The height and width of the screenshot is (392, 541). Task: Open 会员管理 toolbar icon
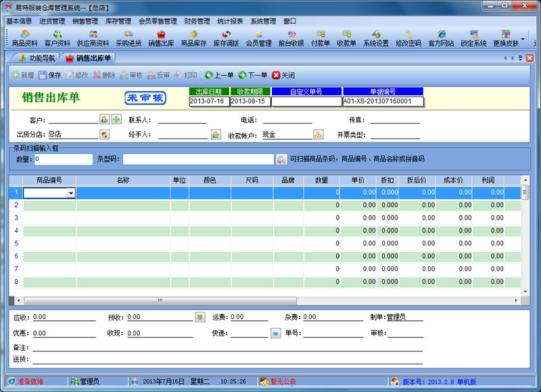[259, 38]
